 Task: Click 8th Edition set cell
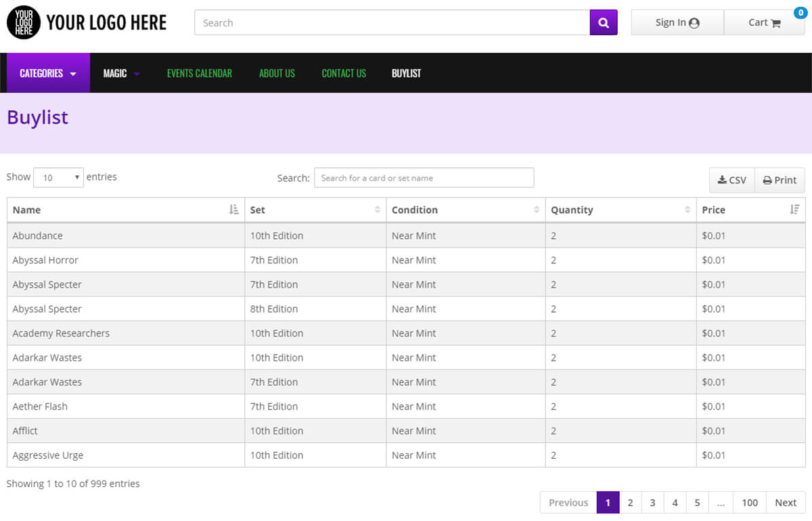click(315, 309)
